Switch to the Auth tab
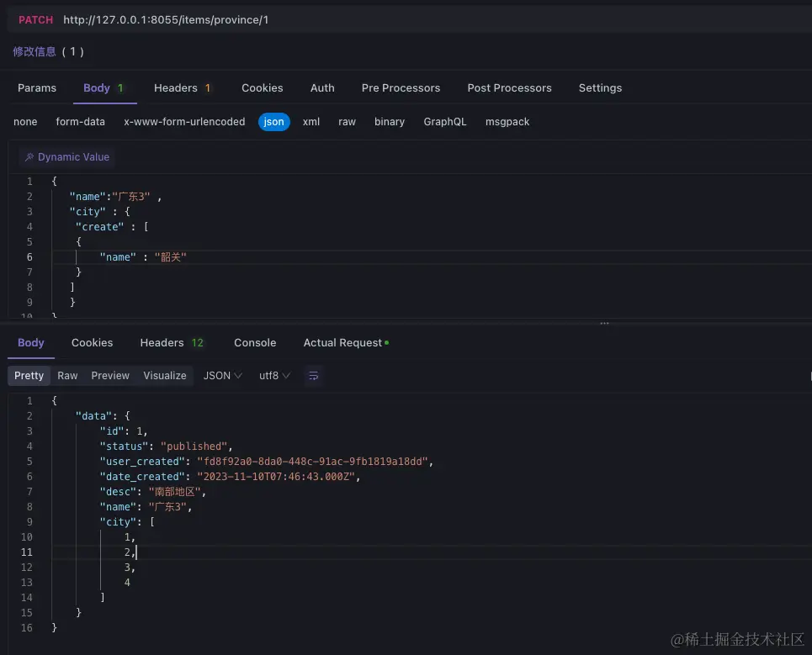The height and width of the screenshot is (655, 812). [322, 87]
